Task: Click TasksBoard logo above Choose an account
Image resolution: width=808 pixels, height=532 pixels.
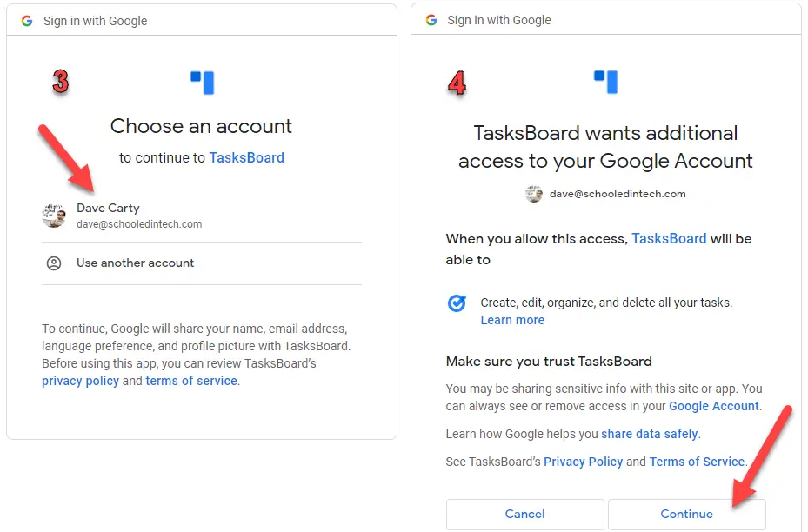Action: coord(202,83)
